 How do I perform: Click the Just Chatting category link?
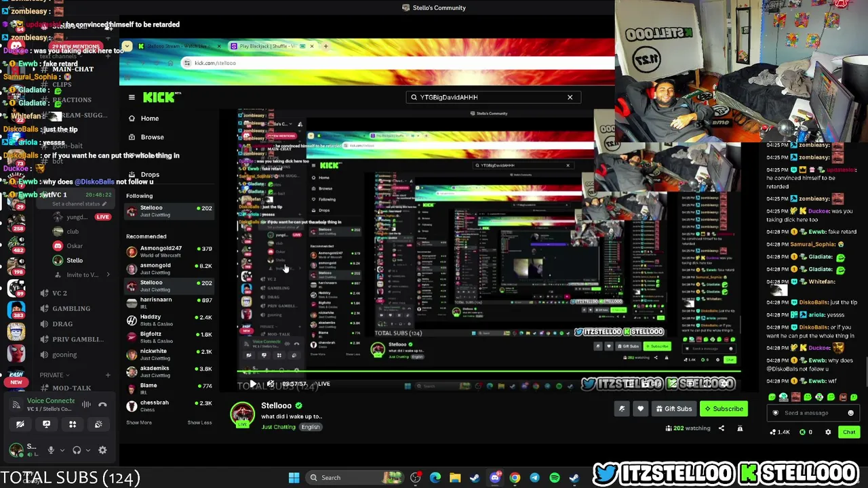[x=278, y=427]
